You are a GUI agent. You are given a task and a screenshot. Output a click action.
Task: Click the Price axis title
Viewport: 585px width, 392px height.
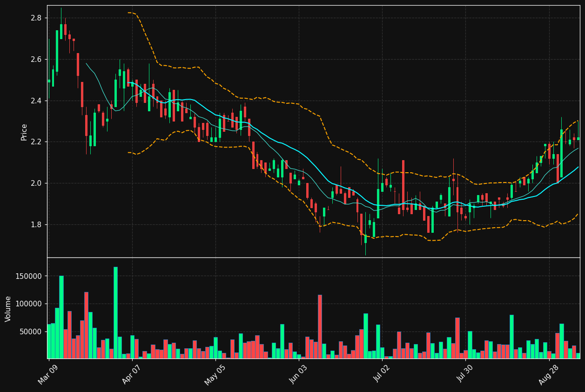[x=24, y=132]
